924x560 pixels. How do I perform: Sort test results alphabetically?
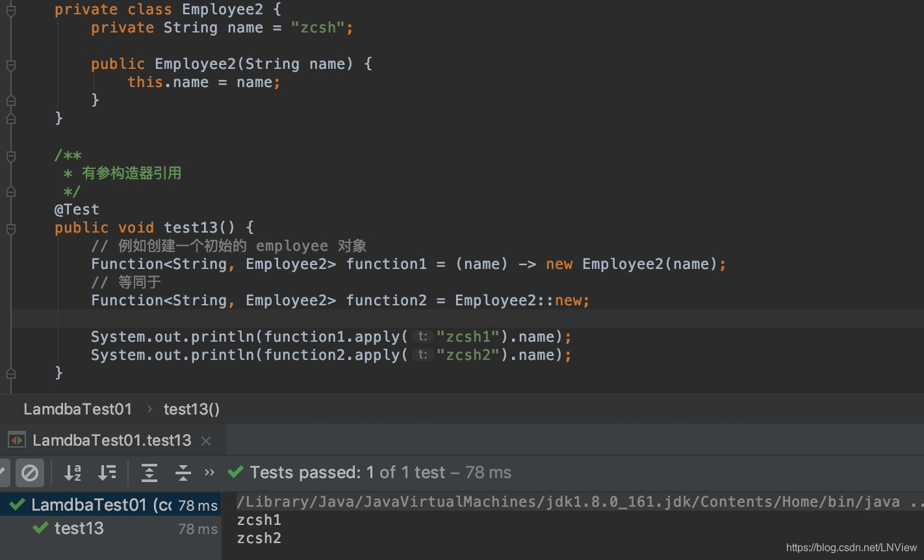click(73, 472)
